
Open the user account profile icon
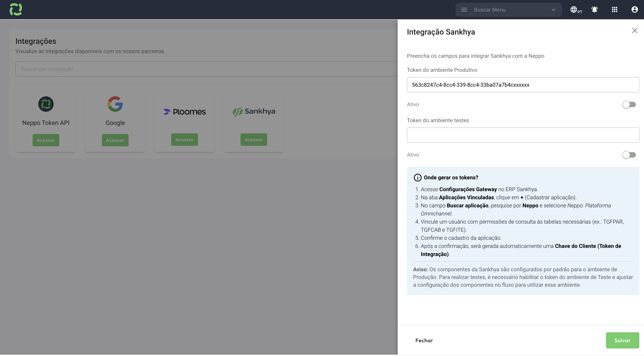(x=635, y=9)
